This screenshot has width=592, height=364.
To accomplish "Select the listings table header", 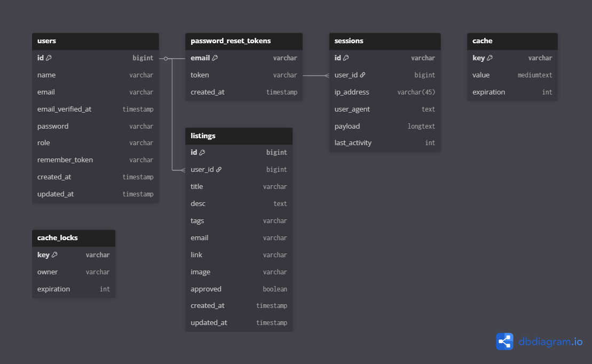I will tap(239, 136).
